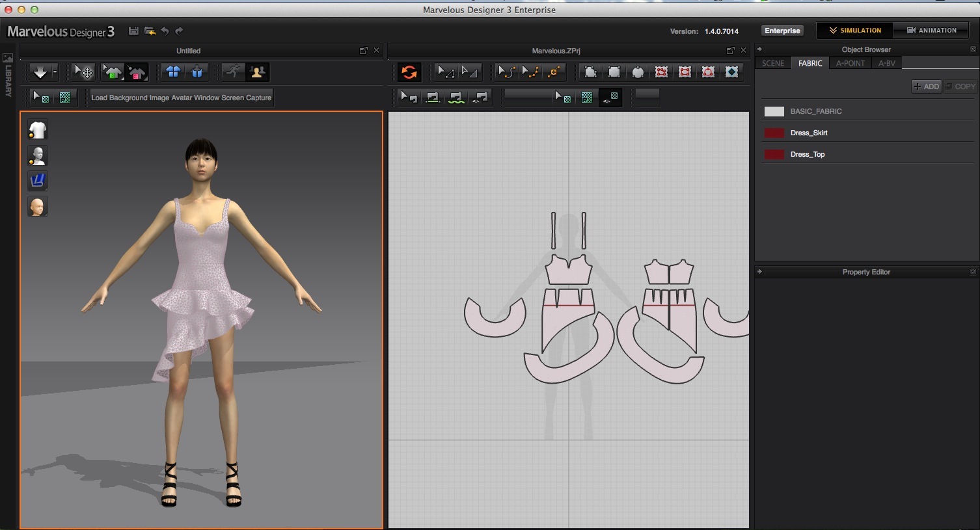
Task: Select the Create Circle pattern tool
Action: [x=638, y=72]
